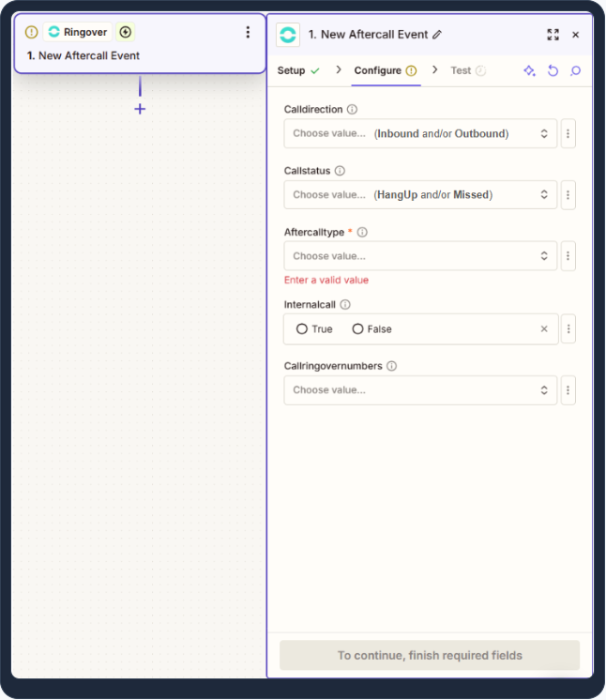Image resolution: width=606 pixels, height=700 pixels.
Task: Click the undo arrow icon in the tab bar
Action: pos(553,70)
